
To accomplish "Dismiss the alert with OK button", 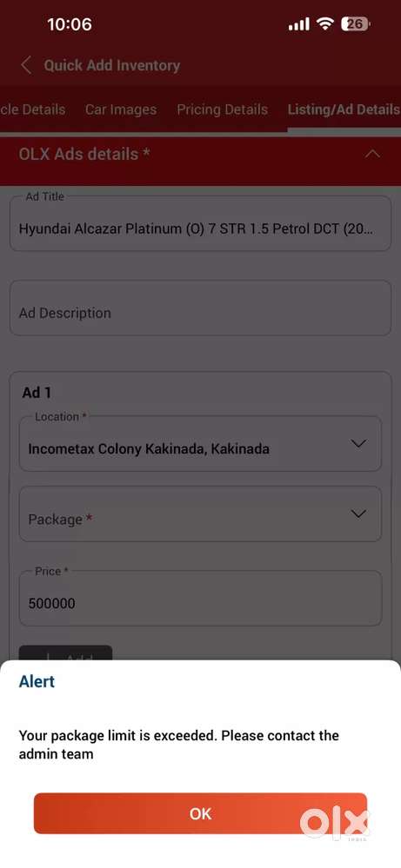I will [200, 813].
